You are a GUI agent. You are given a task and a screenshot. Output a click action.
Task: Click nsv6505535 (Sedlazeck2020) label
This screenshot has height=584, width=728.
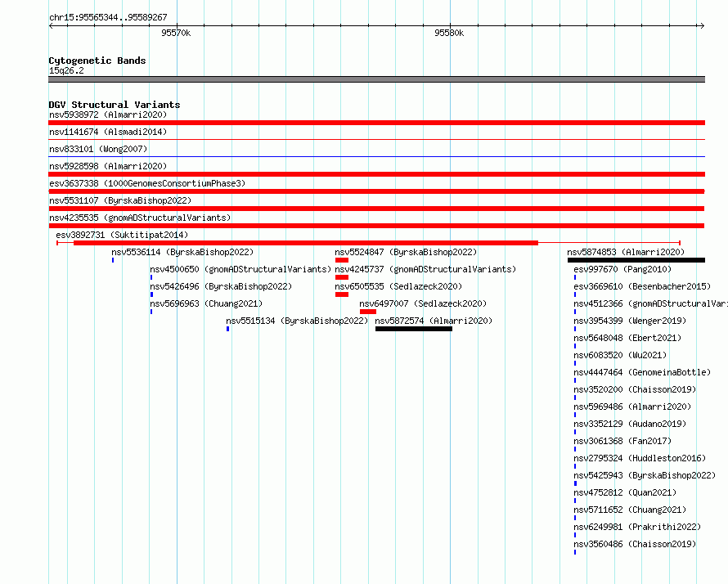(398, 286)
